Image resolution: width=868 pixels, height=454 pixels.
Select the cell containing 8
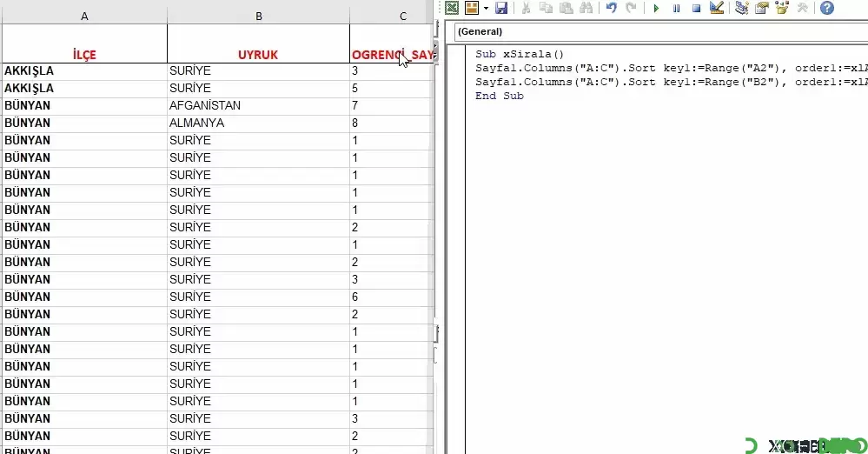(x=391, y=123)
